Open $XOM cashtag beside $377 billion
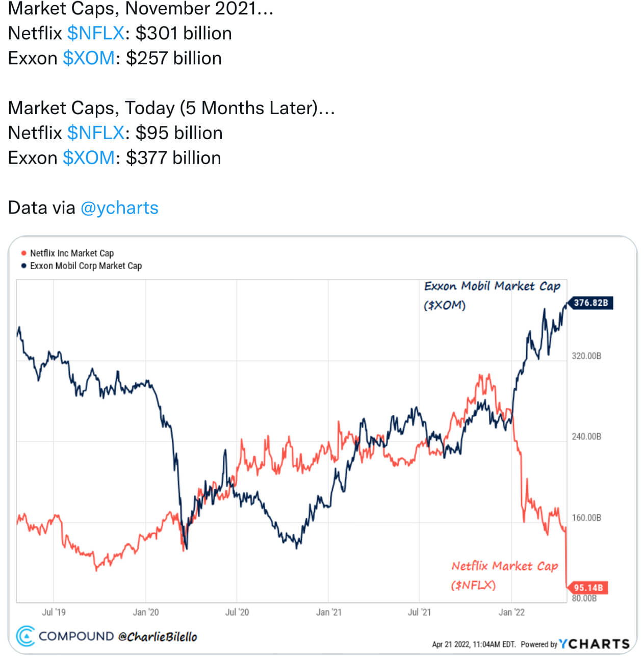Image resolution: width=644 pixels, height=663 pixels. coord(89,158)
